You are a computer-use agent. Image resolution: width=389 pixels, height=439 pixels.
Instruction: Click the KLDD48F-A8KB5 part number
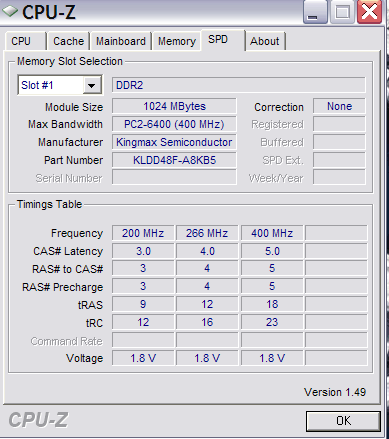pos(174,160)
